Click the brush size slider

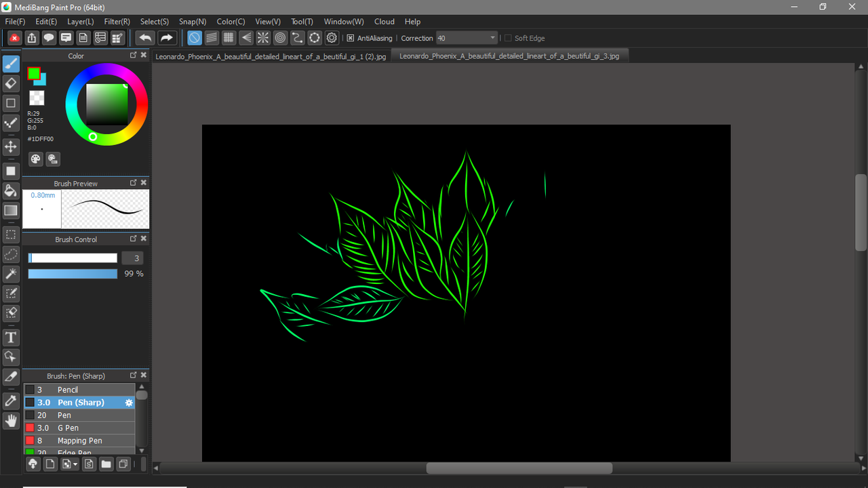(x=73, y=258)
